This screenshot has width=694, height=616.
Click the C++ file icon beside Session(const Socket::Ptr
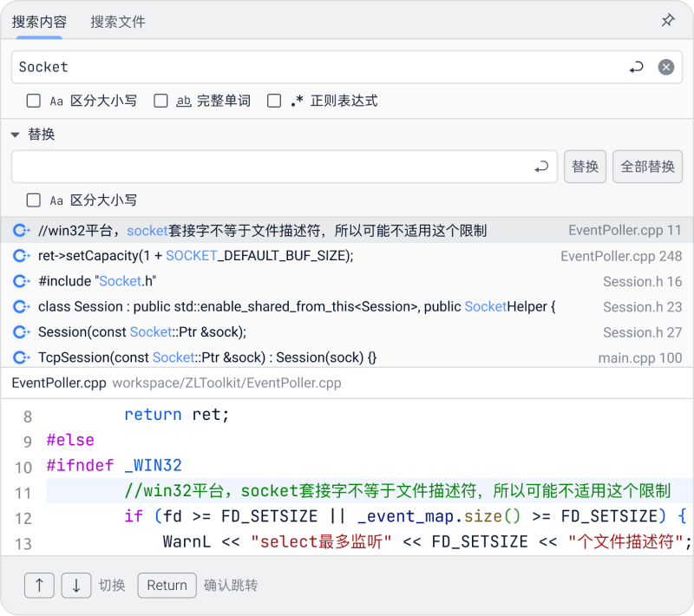(21, 332)
